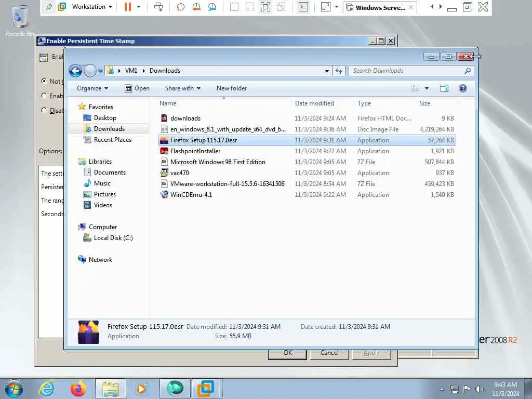Pin the VMware toolbar with pushpin icon
Image resolution: width=532 pixels, height=399 pixels.
pos(49,7)
